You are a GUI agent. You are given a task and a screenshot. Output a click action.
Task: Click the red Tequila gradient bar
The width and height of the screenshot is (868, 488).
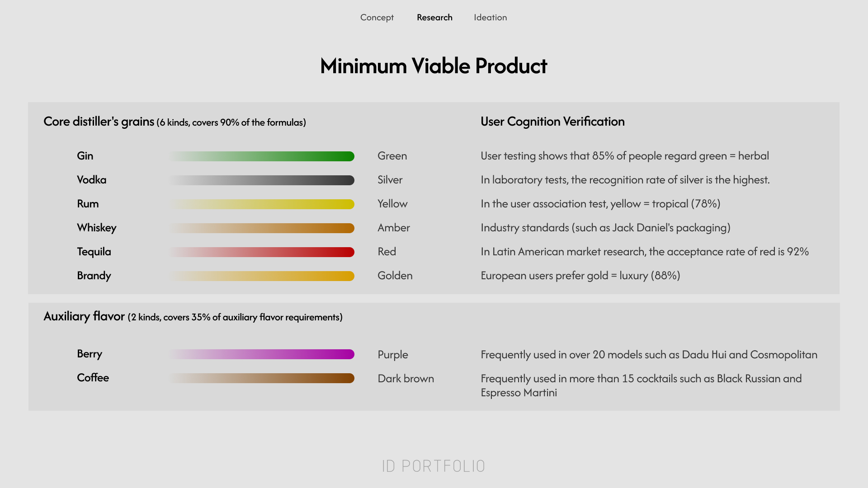click(261, 252)
